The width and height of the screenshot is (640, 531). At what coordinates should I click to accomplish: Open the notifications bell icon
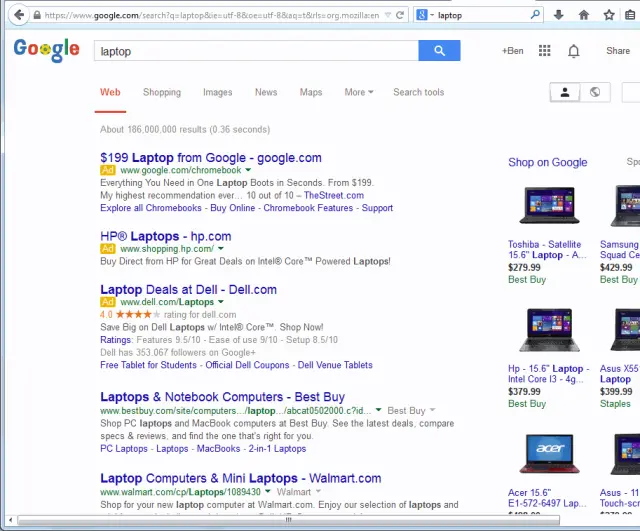573,51
